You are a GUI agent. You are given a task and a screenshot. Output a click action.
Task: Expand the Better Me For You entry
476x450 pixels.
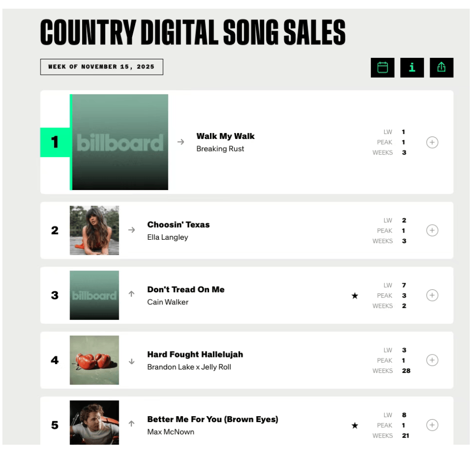(x=432, y=425)
